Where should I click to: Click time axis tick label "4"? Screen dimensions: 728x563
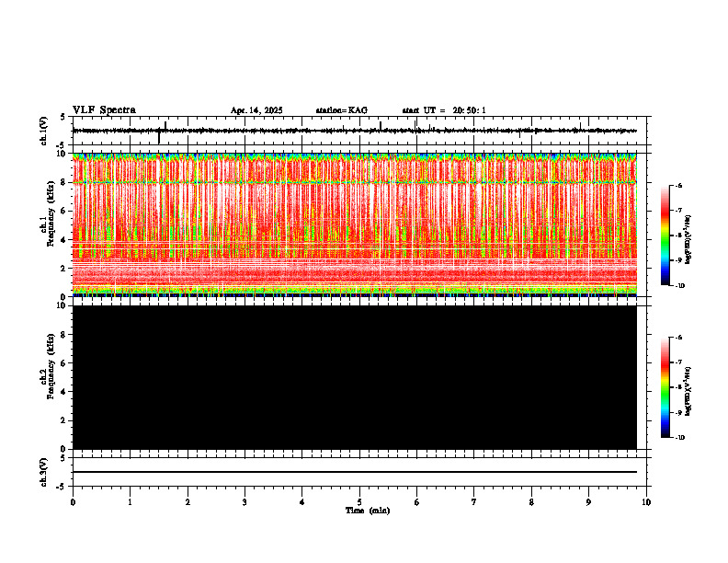(302, 502)
